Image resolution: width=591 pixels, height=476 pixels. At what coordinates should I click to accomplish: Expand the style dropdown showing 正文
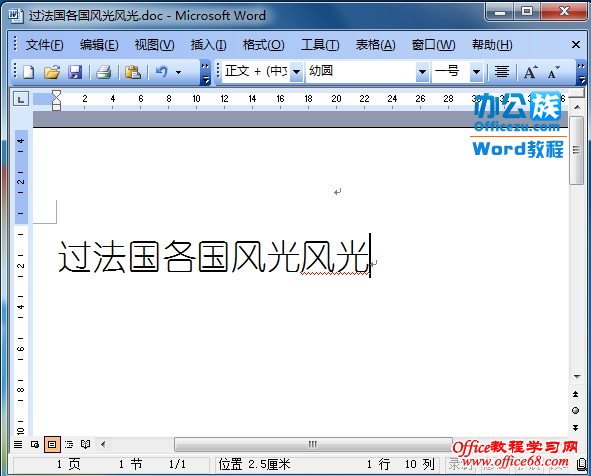click(x=297, y=71)
